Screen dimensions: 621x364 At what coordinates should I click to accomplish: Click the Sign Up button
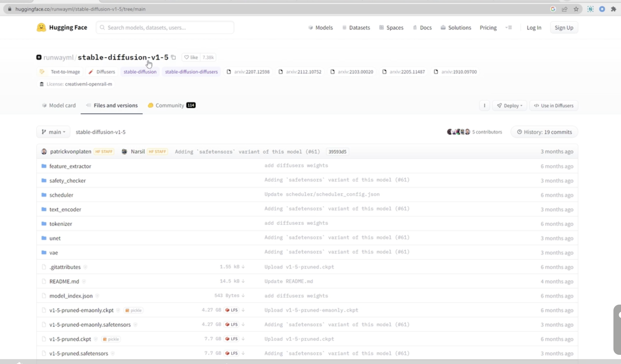click(564, 28)
